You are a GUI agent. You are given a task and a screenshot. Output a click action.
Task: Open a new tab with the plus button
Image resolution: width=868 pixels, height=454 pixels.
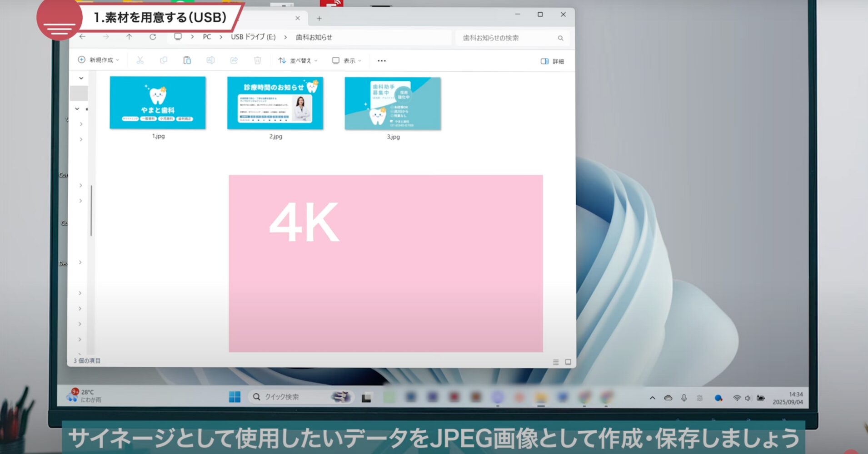(x=319, y=19)
